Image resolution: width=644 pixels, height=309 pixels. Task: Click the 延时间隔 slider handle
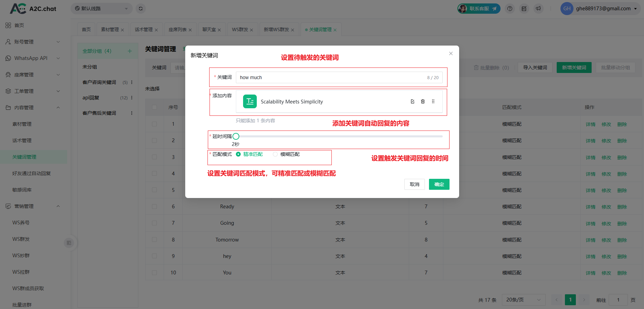(x=236, y=136)
